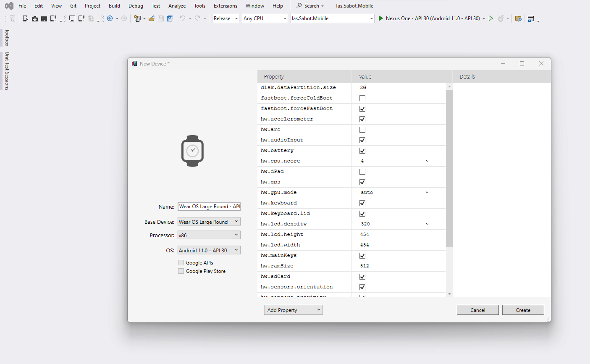Toggle the hw.audioInput checkbox
590x364 pixels.
362,140
